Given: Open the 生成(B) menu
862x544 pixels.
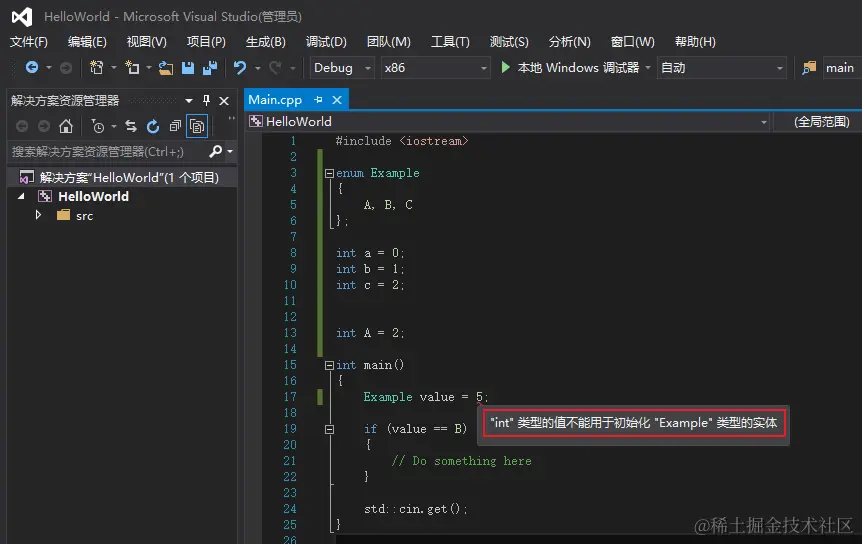Looking at the screenshot, I should (266, 42).
